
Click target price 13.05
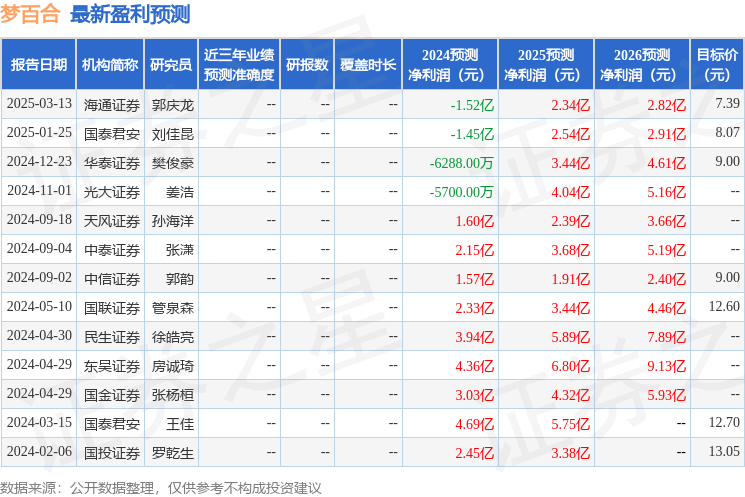click(724, 451)
